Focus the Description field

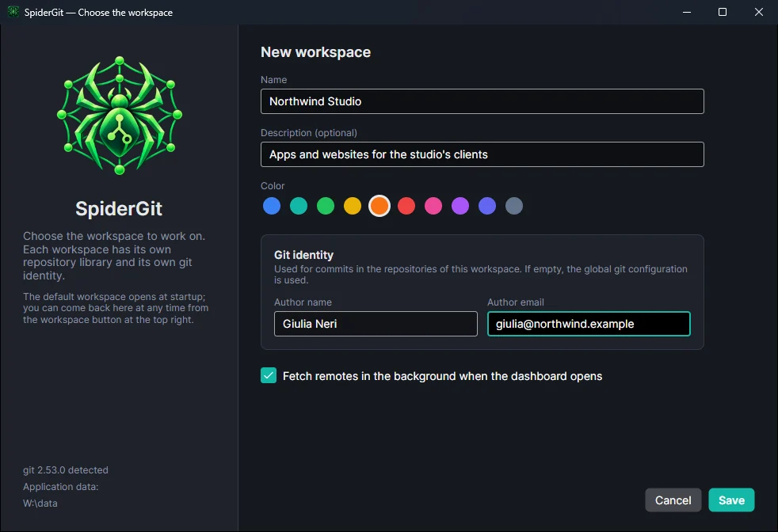point(482,154)
